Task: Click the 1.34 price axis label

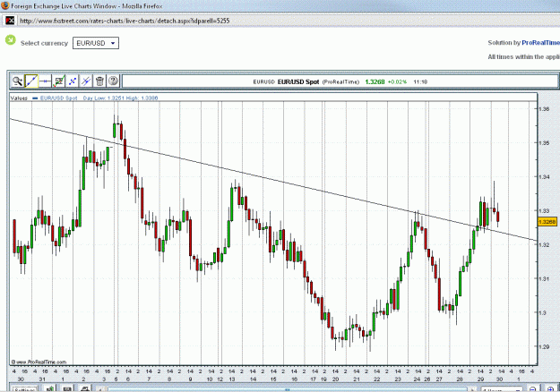Action: point(544,176)
